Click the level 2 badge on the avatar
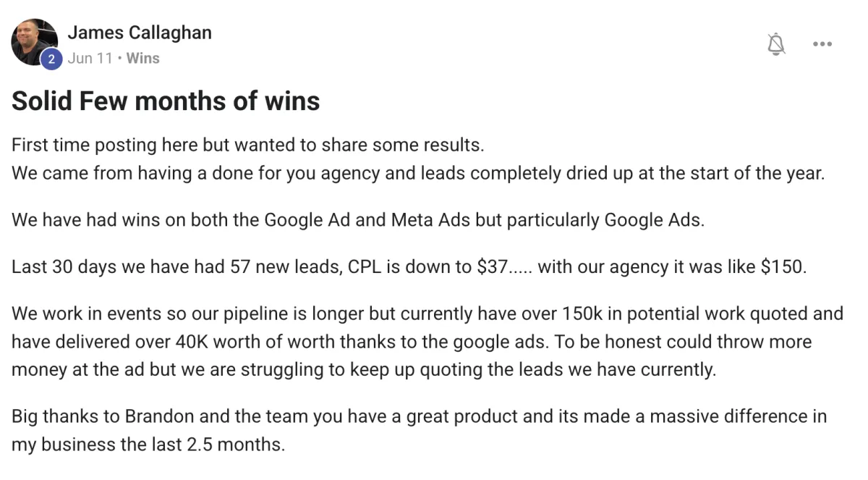 (51, 59)
